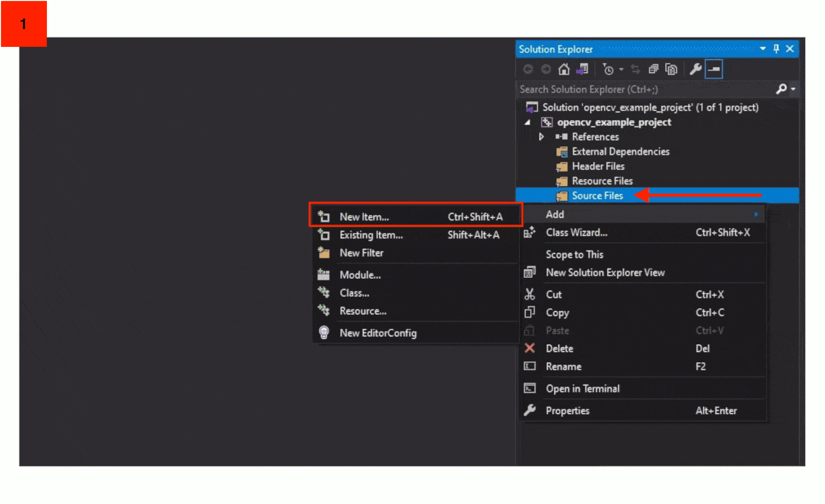The height and width of the screenshot is (504, 825).
Task: Click the New Solution Explorer View icon
Action: (530, 272)
